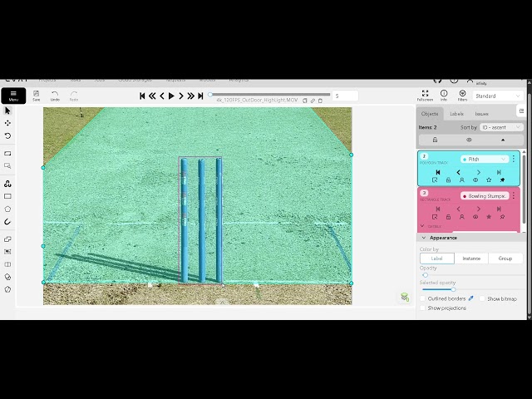The height and width of the screenshot is (399, 532).
Task: Pin the Bowling Stumps object
Action: (502, 217)
